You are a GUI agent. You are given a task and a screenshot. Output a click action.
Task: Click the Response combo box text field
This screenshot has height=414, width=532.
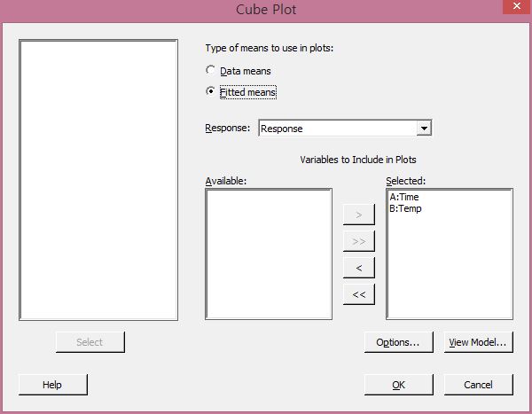coord(337,129)
